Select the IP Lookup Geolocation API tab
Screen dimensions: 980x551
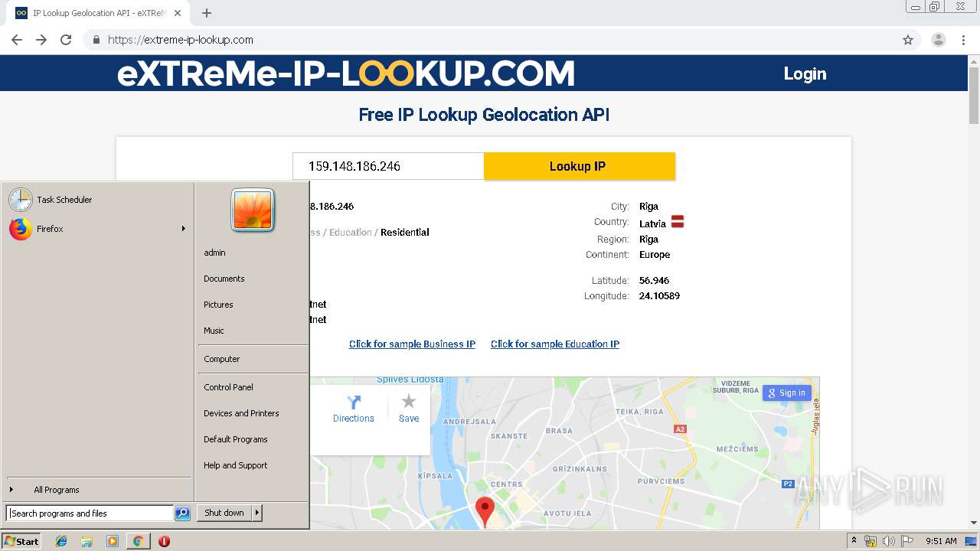point(99,13)
